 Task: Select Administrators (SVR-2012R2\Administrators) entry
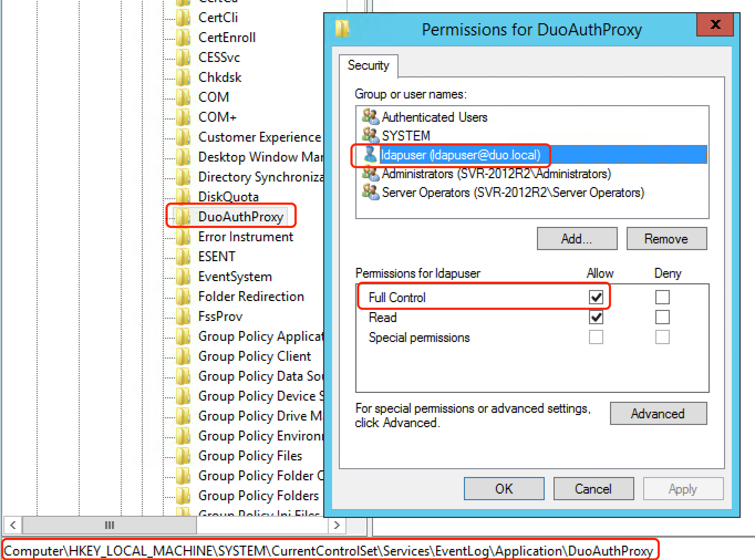click(497, 174)
